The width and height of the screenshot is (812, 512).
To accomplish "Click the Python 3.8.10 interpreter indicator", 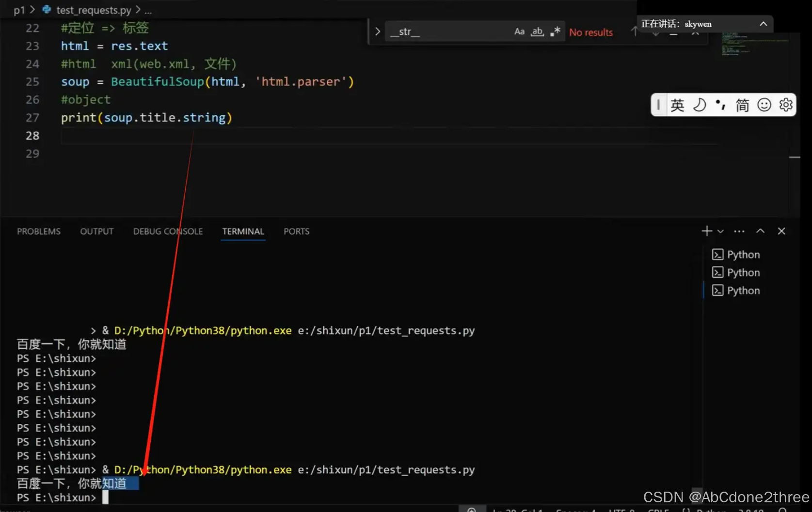I will tap(750, 510).
